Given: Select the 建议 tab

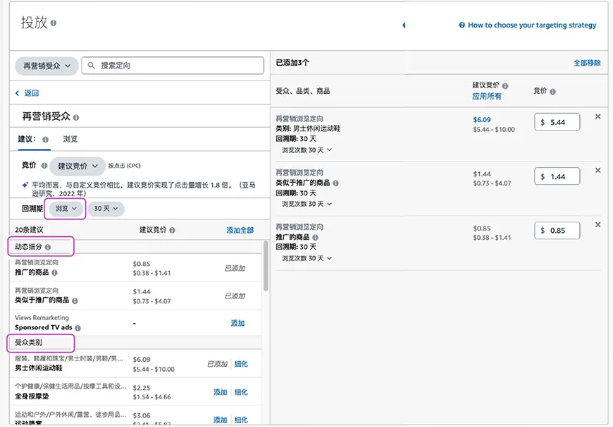Looking at the screenshot, I should pos(27,139).
